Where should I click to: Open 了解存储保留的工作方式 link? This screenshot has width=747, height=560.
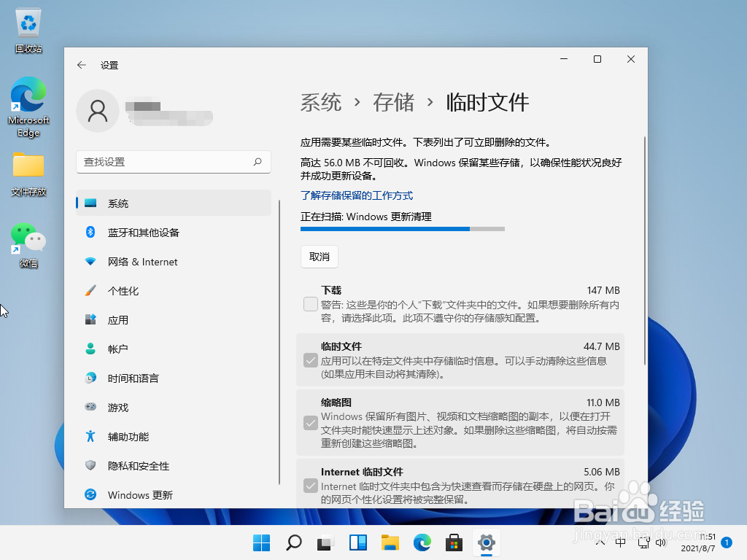point(357,195)
